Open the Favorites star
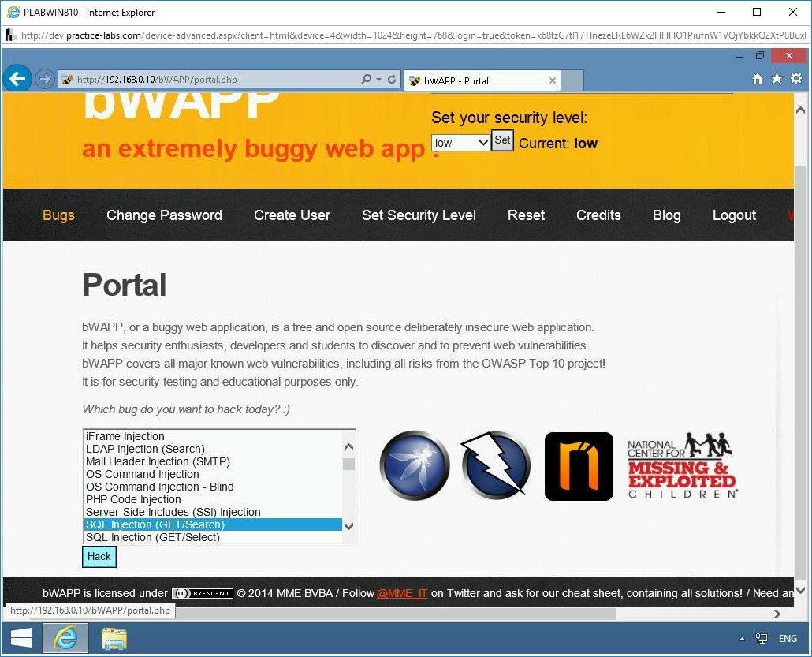This screenshot has width=812, height=657. pyautogui.click(x=777, y=79)
